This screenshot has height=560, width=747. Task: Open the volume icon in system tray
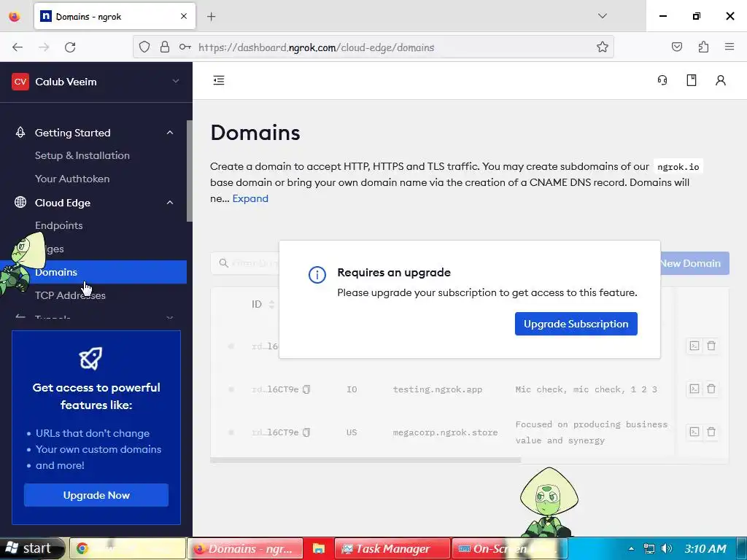point(667,548)
